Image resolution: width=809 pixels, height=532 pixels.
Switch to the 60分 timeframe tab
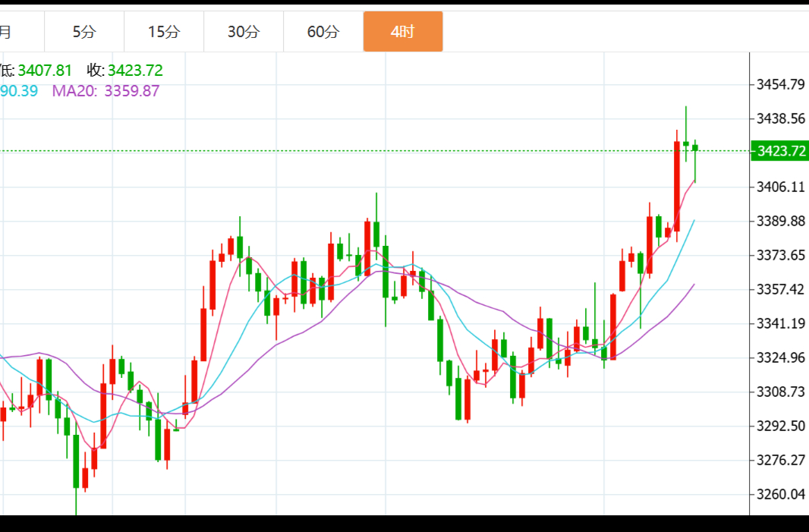323,32
